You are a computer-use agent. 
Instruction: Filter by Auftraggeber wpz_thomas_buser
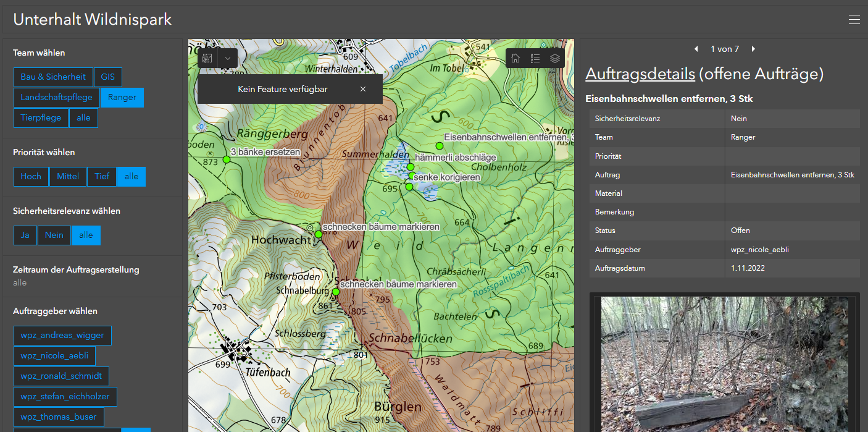pyautogui.click(x=59, y=417)
